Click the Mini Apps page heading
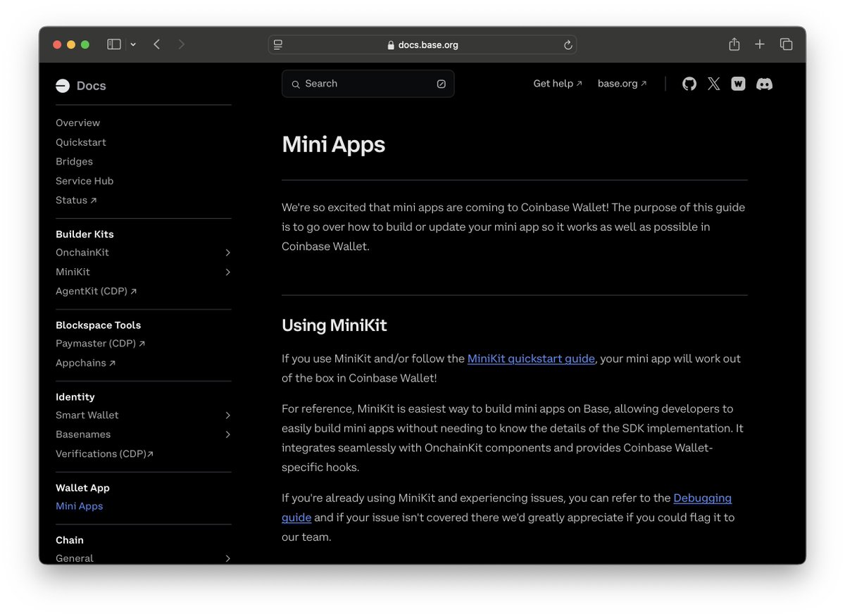 coord(334,145)
